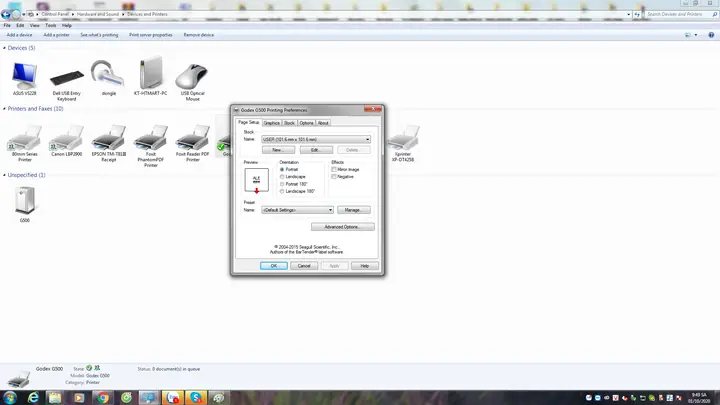Open the Help question mark icon
The image size is (720, 405).
point(711,35)
